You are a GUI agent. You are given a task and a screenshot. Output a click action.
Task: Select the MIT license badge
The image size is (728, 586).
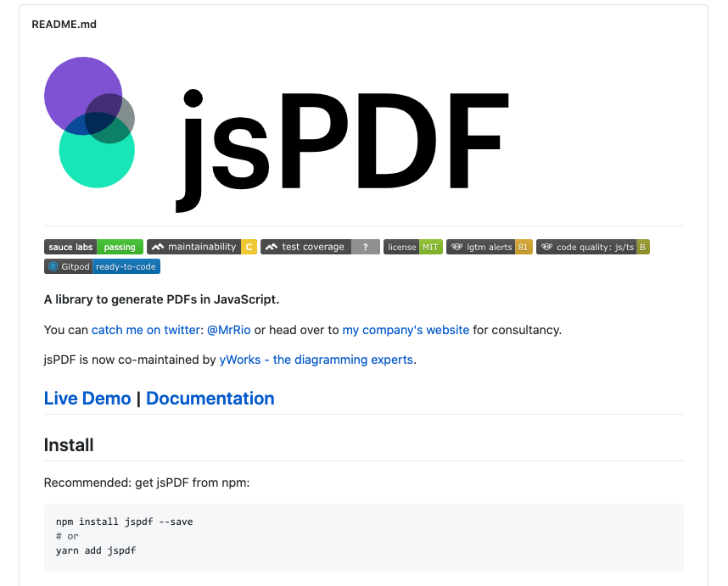(412, 247)
